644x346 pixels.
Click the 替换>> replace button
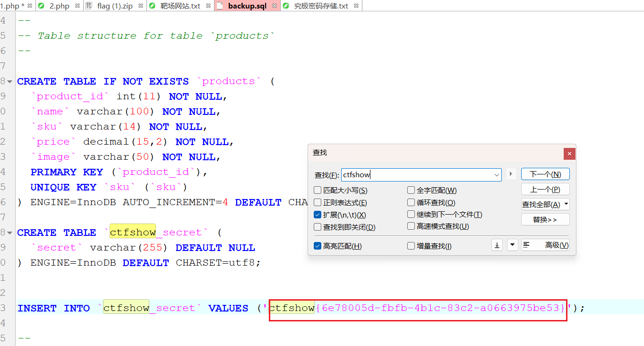545,220
